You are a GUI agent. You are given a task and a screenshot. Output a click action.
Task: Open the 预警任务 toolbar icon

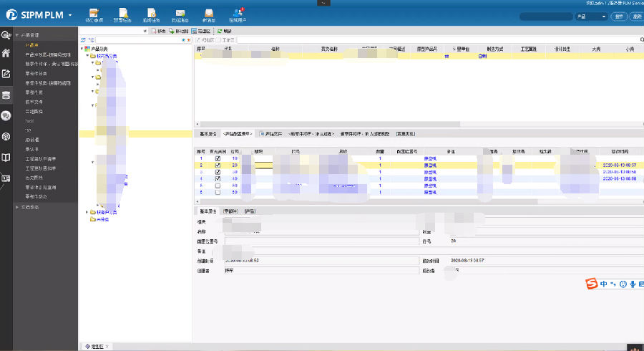point(123,14)
